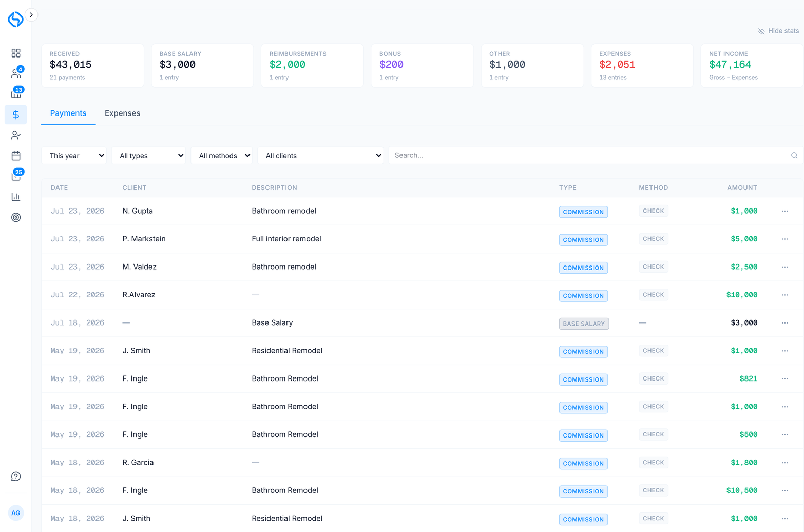804x532 pixels.
Task: Click the Expenses stats card showing $2,051
Action: pos(642,65)
